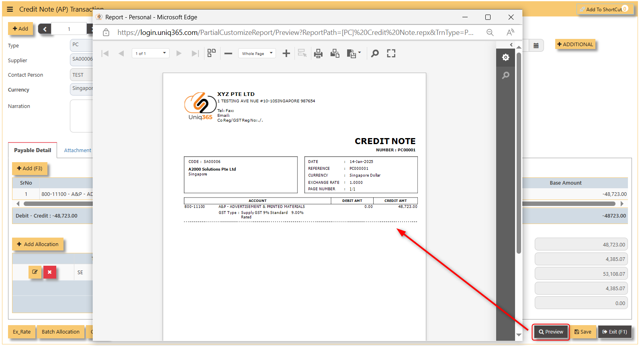Click the Read aloud icon in address bar
The image size is (644, 346).
click(x=510, y=33)
